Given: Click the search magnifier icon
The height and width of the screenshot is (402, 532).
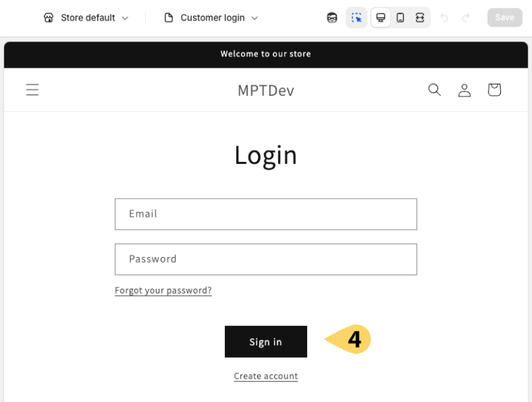Looking at the screenshot, I should (434, 90).
